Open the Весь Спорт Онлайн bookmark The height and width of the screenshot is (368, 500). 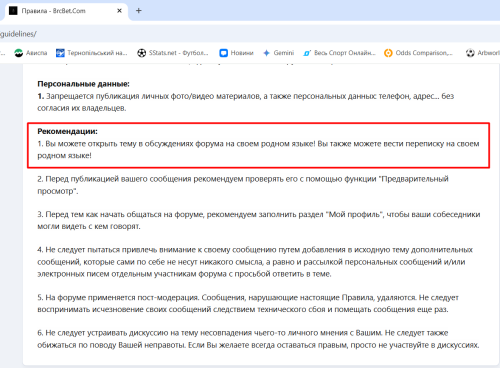coord(339,53)
